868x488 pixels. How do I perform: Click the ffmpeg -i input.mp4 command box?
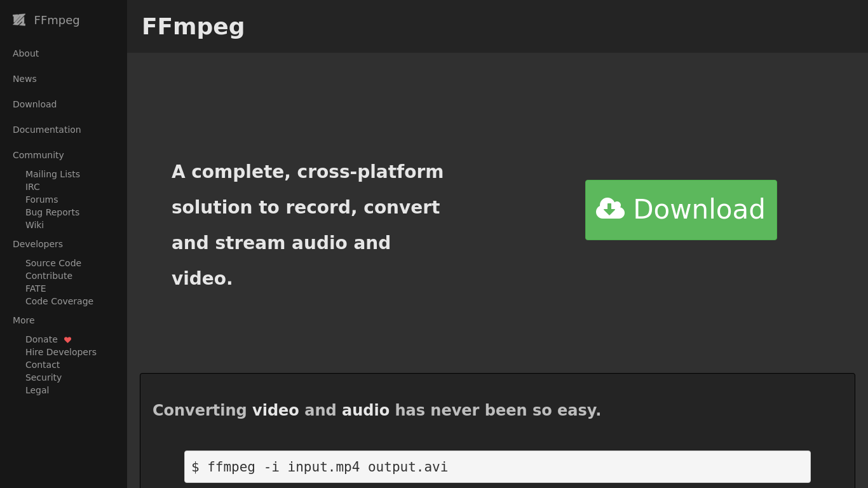(498, 467)
